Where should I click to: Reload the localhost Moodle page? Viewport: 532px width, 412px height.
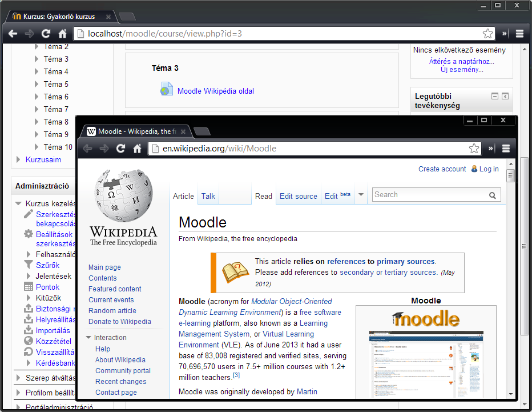point(46,34)
